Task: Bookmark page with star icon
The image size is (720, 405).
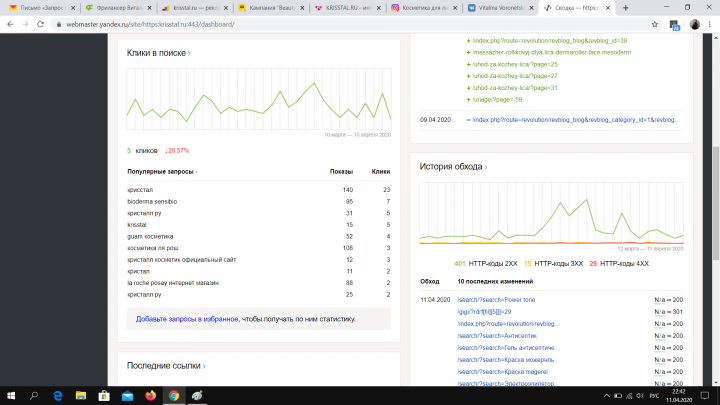Action: [655, 24]
